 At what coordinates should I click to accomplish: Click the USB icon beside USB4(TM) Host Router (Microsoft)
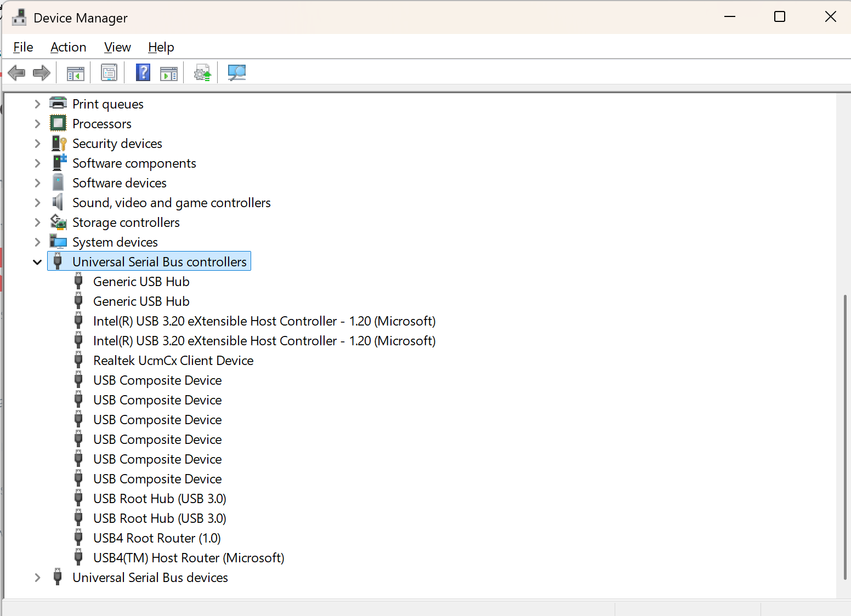[78, 557]
